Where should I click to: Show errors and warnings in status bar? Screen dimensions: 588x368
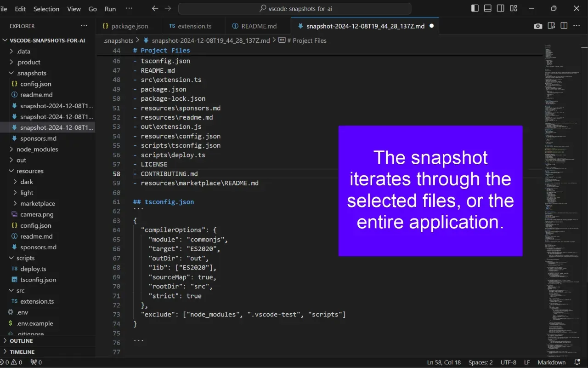point(11,362)
